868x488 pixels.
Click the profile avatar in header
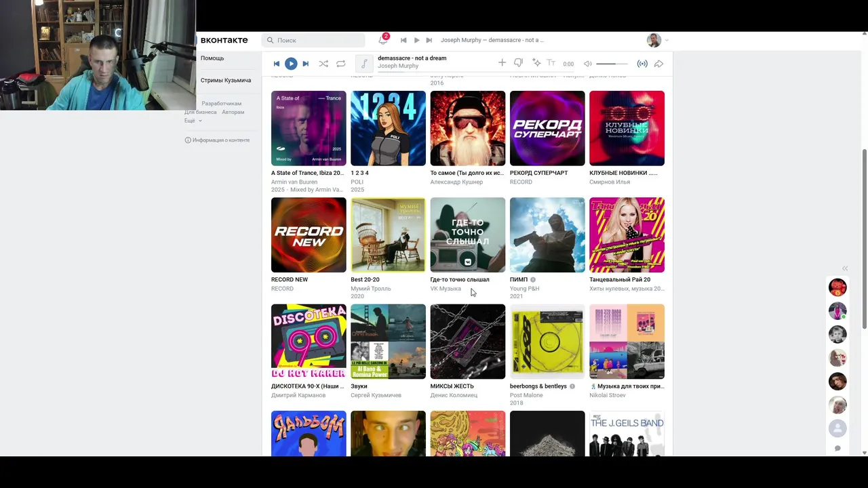click(x=654, y=40)
